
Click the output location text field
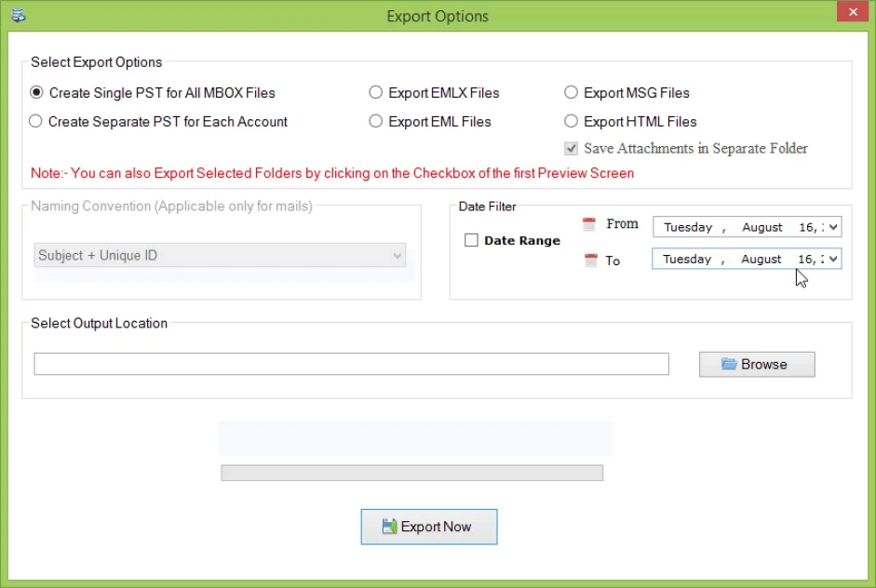[351, 364]
